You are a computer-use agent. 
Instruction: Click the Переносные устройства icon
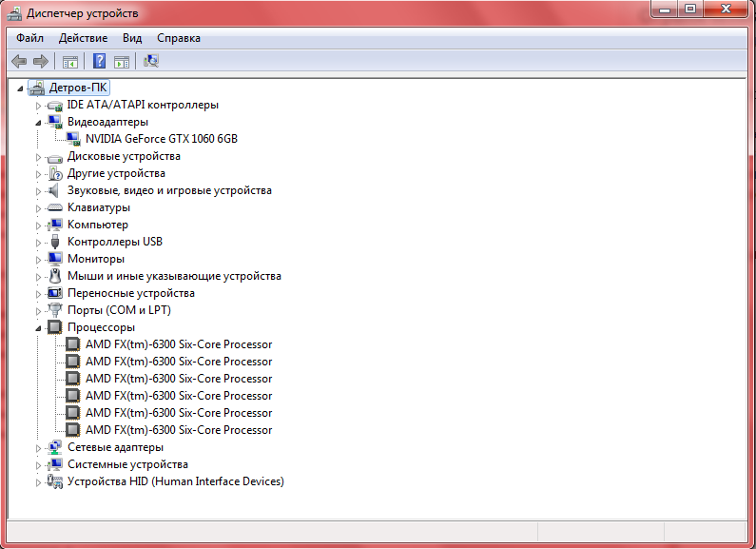pyautogui.click(x=55, y=293)
